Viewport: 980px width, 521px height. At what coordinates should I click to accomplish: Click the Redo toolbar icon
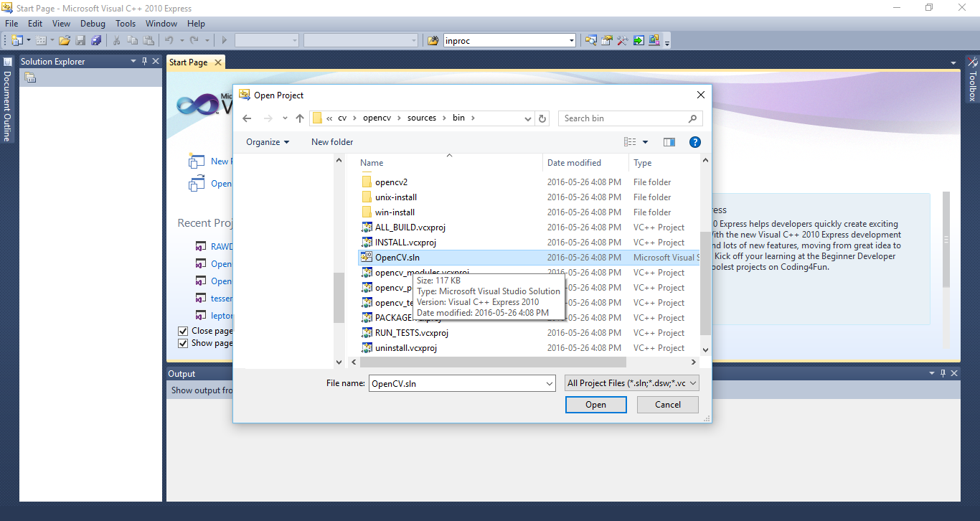click(195, 41)
